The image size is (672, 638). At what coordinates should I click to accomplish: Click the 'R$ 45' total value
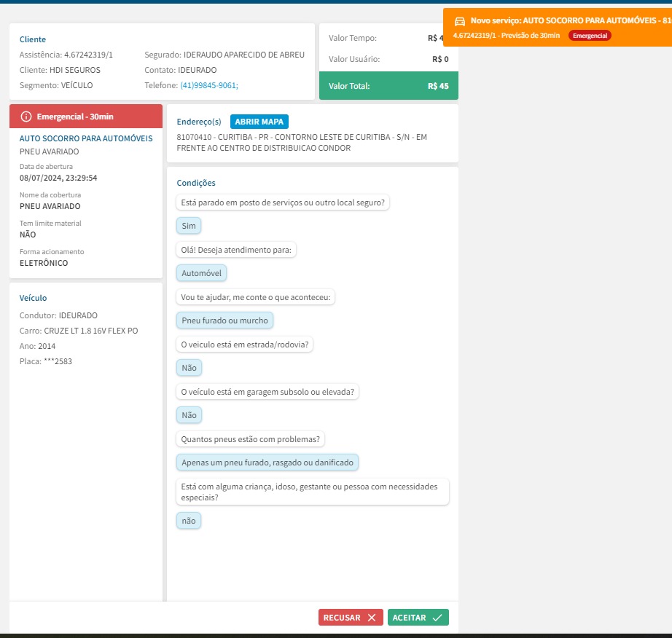pyautogui.click(x=438, y=86)
